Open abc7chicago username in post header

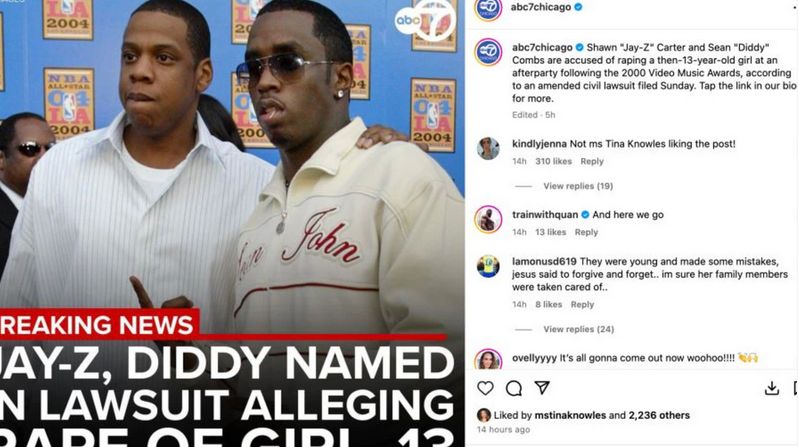point(540,7)
